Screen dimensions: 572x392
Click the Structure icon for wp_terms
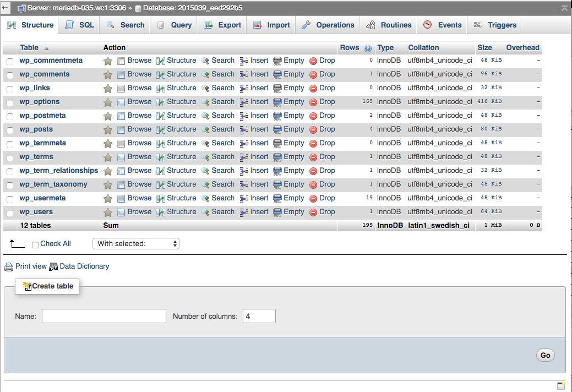[161, 157]
